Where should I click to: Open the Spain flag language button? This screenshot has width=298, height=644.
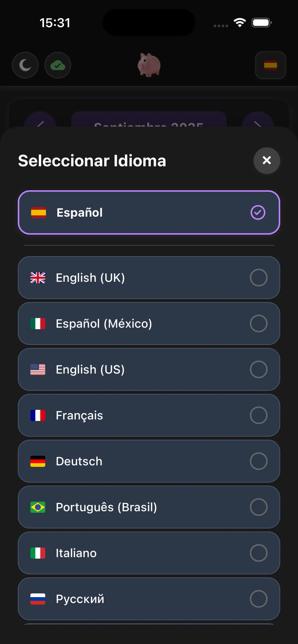point(270,65)
